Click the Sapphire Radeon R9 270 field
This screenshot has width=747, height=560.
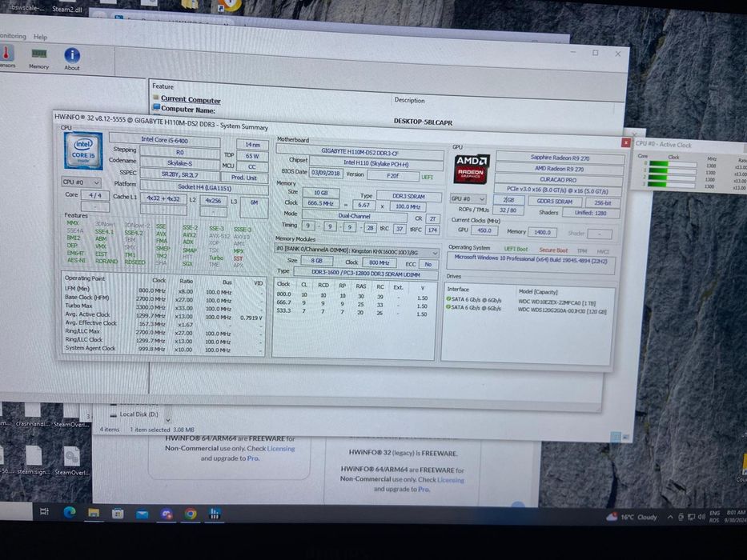[560, 158]
